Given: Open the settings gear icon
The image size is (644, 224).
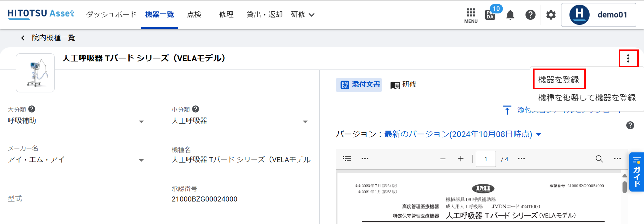Looking at the screenshot, I should pyautogui.click(x=551, y=15).
